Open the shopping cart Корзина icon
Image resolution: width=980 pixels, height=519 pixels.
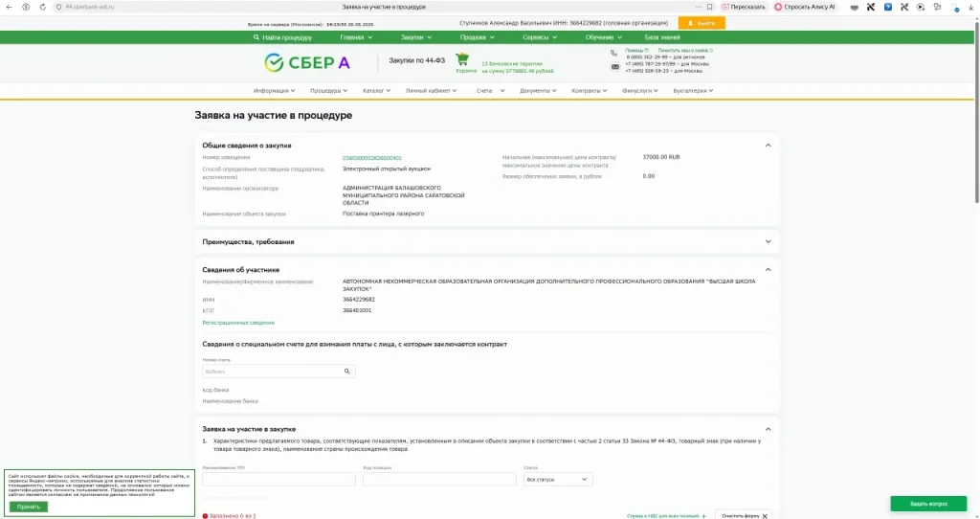462,60
